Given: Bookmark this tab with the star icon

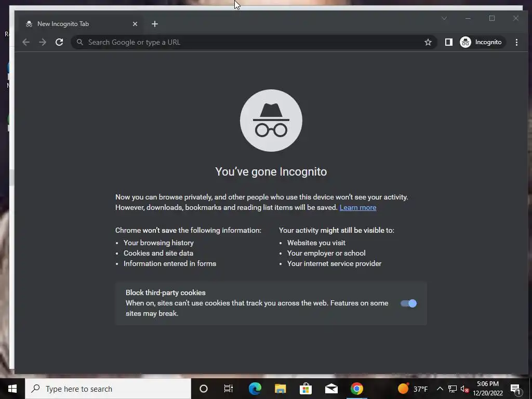Looking at the screenshot, I should coord(428,42).
